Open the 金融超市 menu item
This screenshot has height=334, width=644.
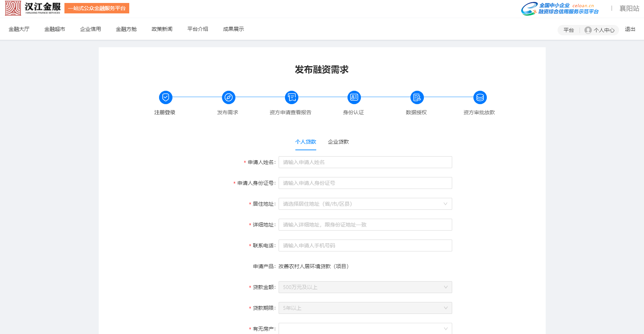pos(55,29)
